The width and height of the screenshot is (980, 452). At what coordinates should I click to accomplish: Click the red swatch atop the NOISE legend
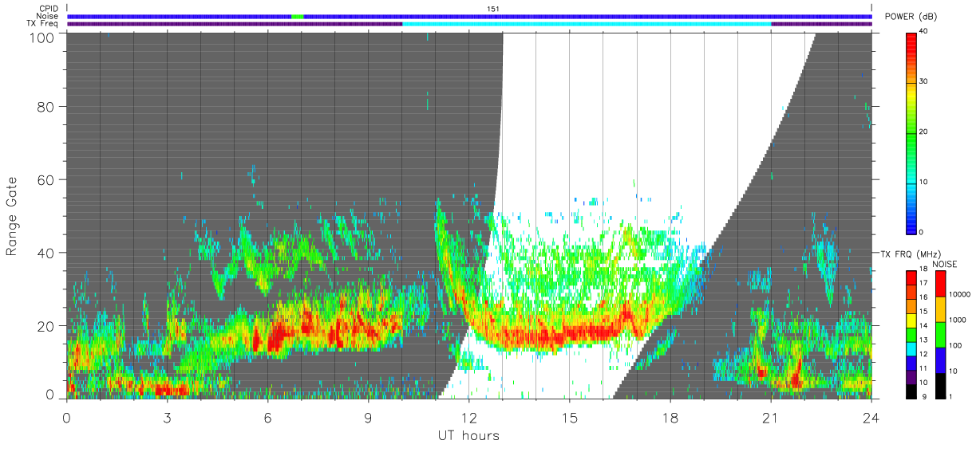941,283
